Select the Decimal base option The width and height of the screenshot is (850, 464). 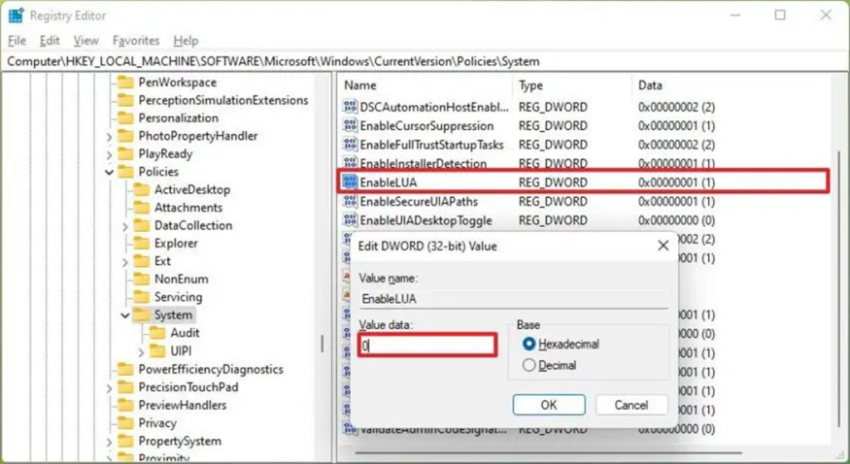(529, 365)
